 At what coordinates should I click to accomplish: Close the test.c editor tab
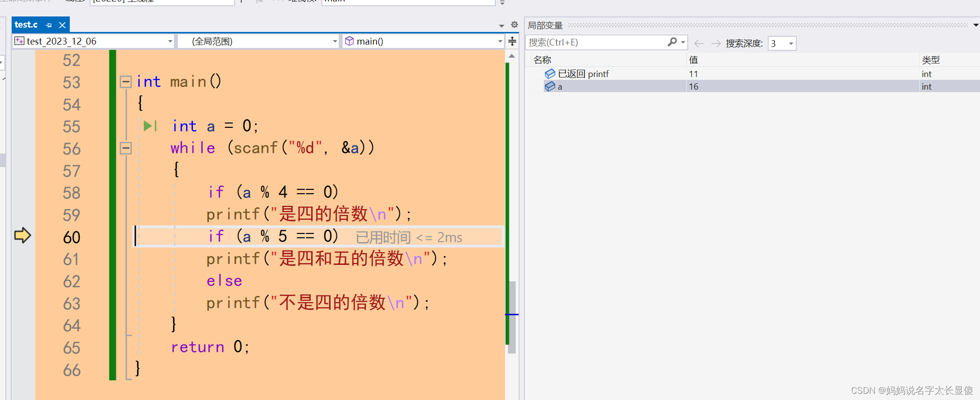click(x=62, y=25)
